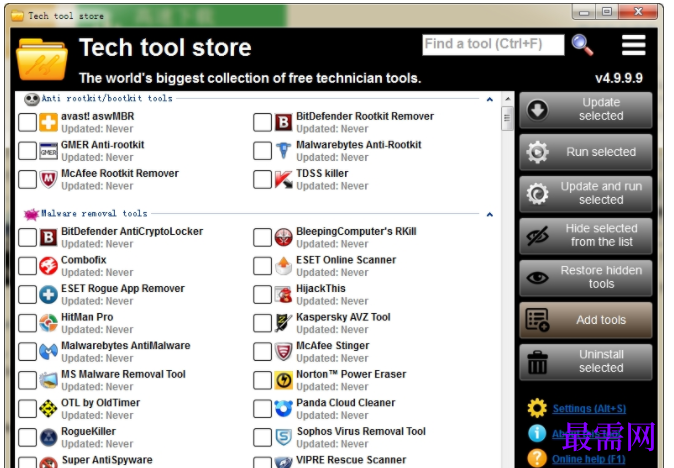Screen dimensions: 674x468
Task: Click the Kaspersky AVZ Tool icon
Action: tap(284, 323)
